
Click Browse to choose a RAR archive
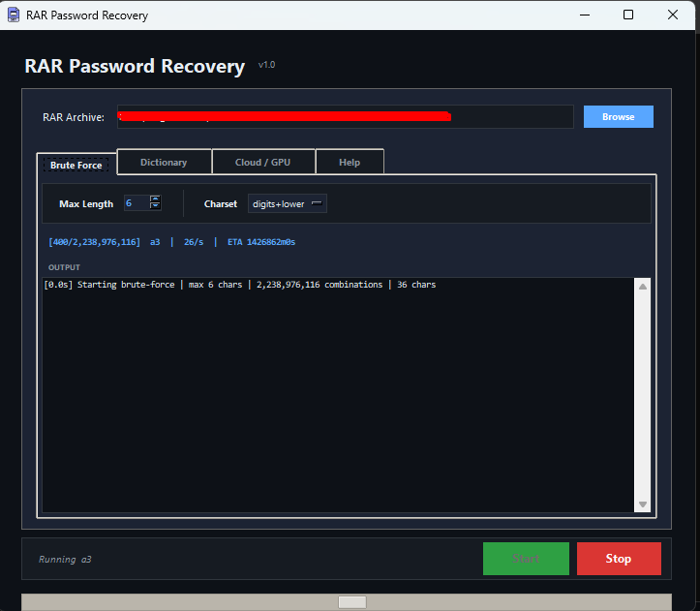coord(619,116)
